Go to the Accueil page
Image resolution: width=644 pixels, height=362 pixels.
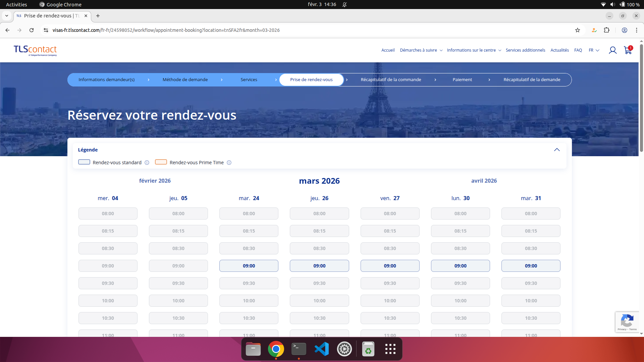(x=387, y=50)
